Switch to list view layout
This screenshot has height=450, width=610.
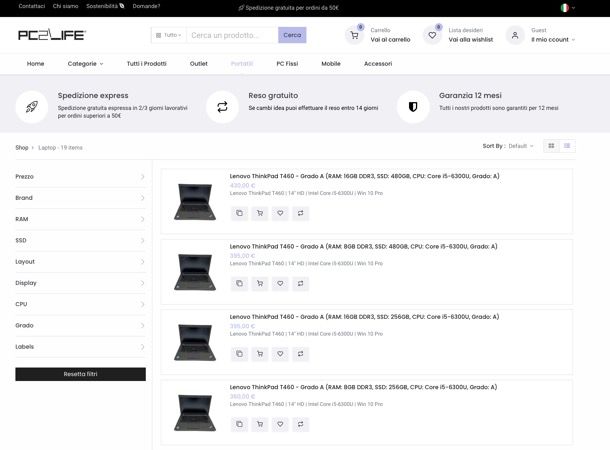[567, 146]
